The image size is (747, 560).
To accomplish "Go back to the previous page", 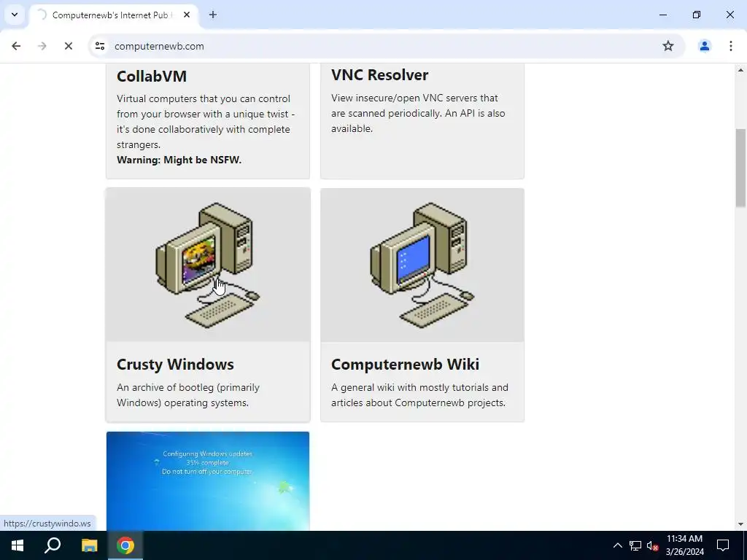I will click(x=16, y=46).
